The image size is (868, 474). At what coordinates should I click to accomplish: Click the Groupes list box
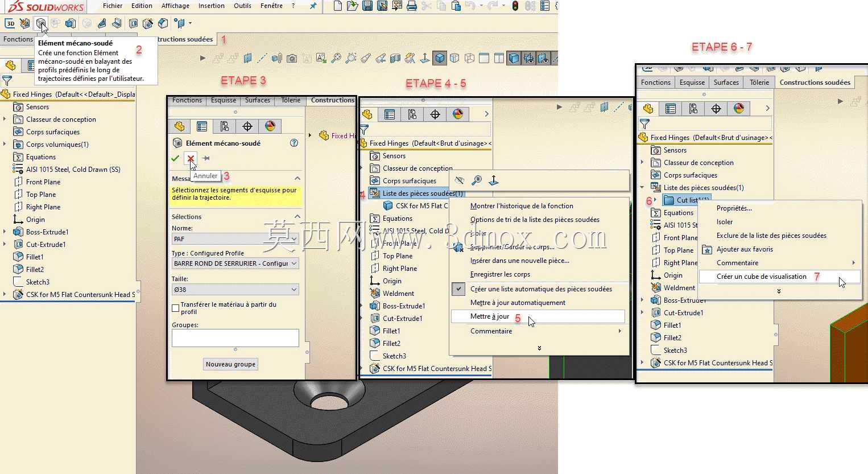(x=235, y=338)
